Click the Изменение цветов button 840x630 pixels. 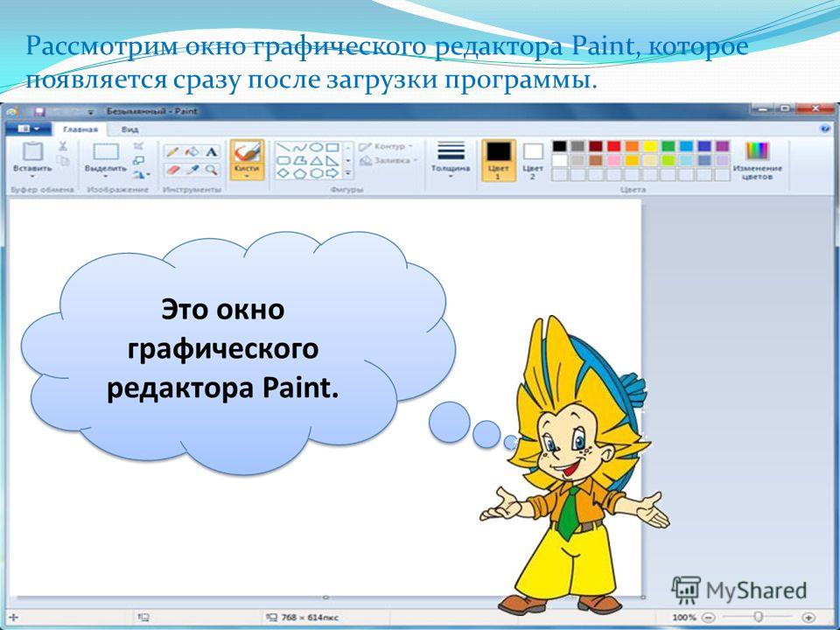point(758,159)
